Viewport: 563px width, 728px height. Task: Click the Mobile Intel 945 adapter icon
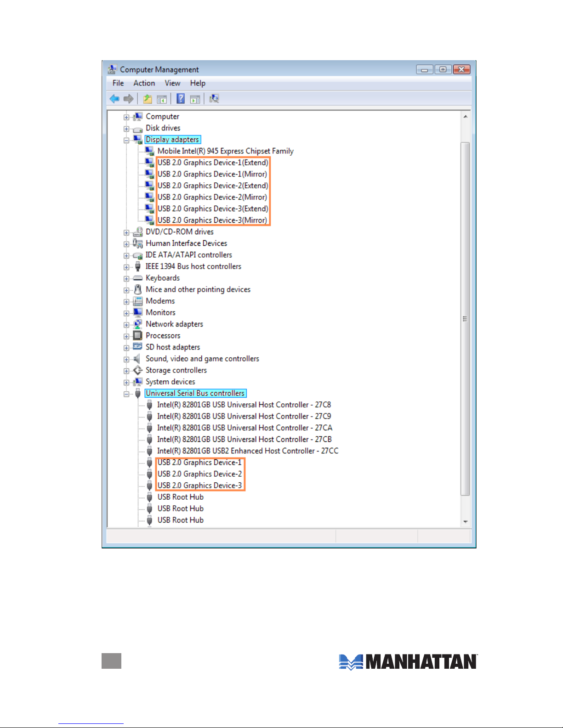pos(149,151)
